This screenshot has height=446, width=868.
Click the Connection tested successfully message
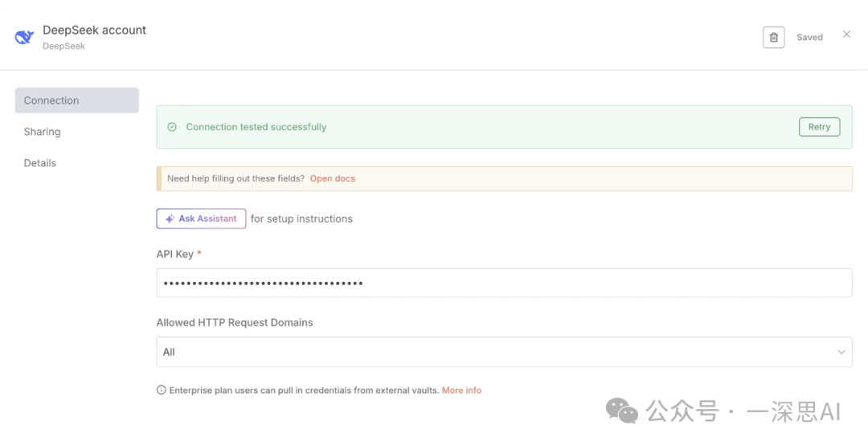point(256,127)
